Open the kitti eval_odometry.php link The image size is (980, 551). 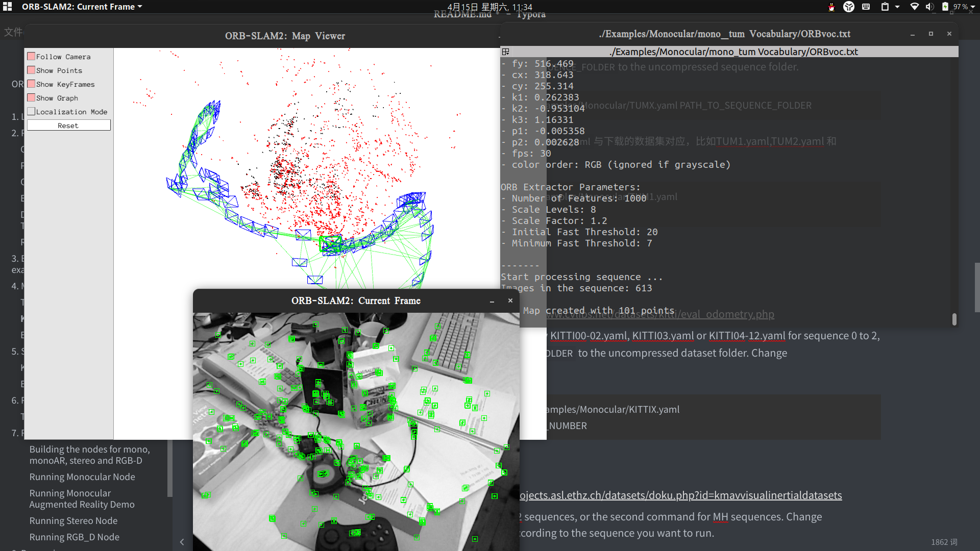pos(660,314)
